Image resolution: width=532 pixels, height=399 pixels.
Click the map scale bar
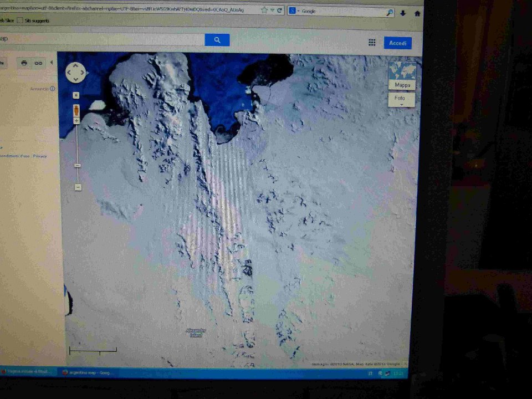[93, 350]
